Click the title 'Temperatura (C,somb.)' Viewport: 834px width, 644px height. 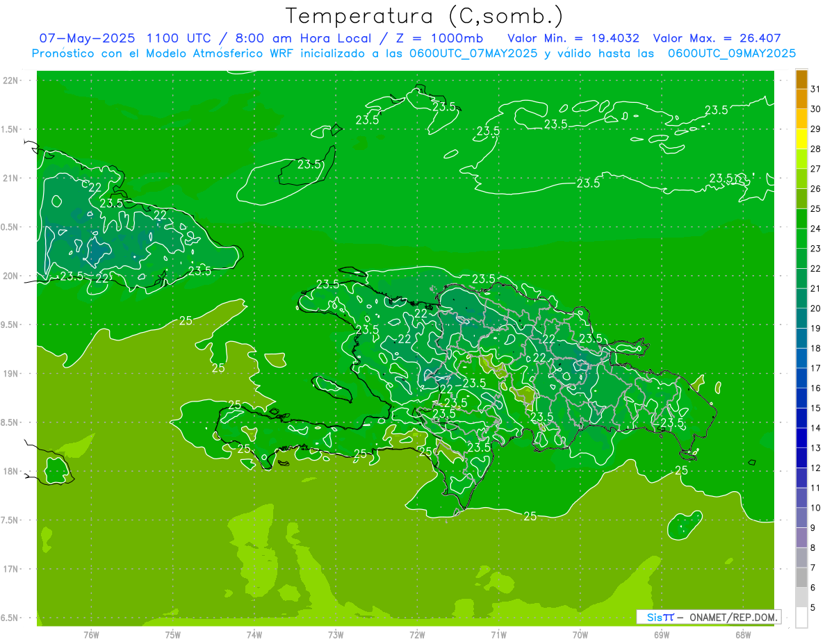tap(425, 16)
